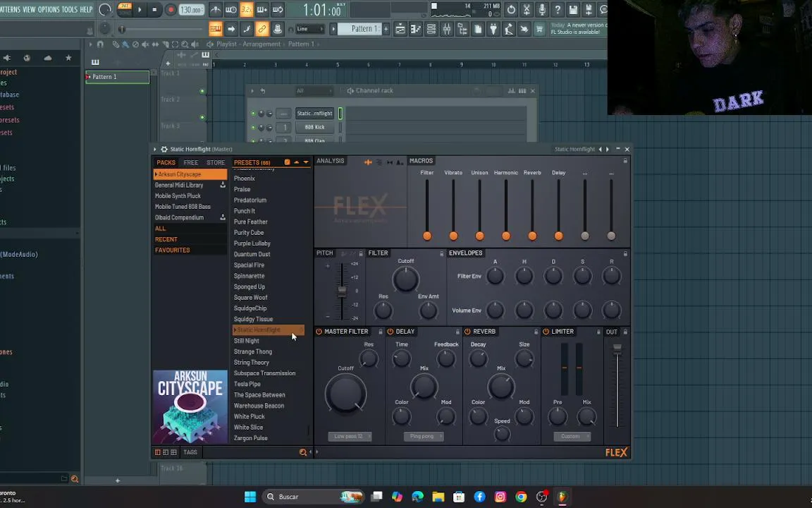The image size is (812, 508).
Task: Click the microphone recording icon in toolbar
Action: (x=541, y=9)
